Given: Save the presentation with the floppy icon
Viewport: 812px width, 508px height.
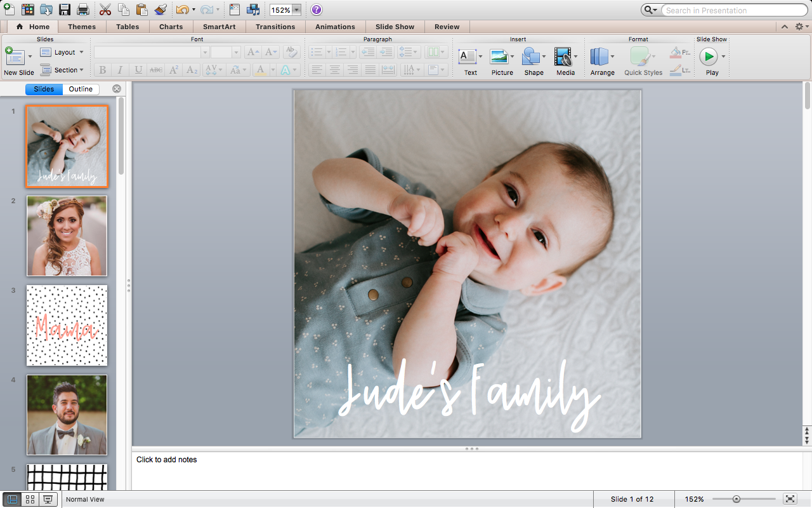Looking at the screenshot, I should tap(65, 10).
